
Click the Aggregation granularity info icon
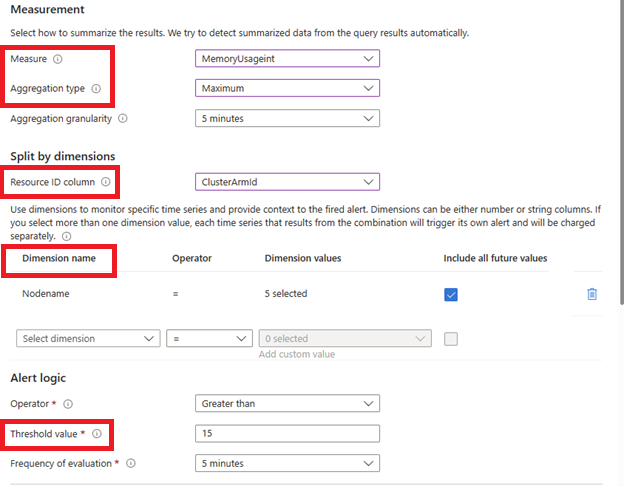(x=123, y=118)
